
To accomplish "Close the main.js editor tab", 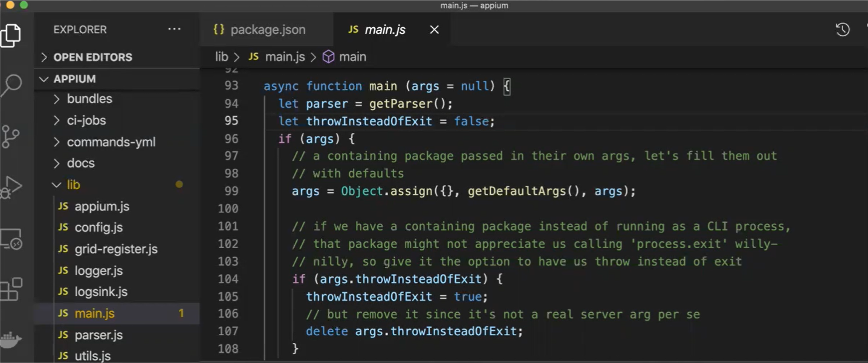I will [434, 30].
